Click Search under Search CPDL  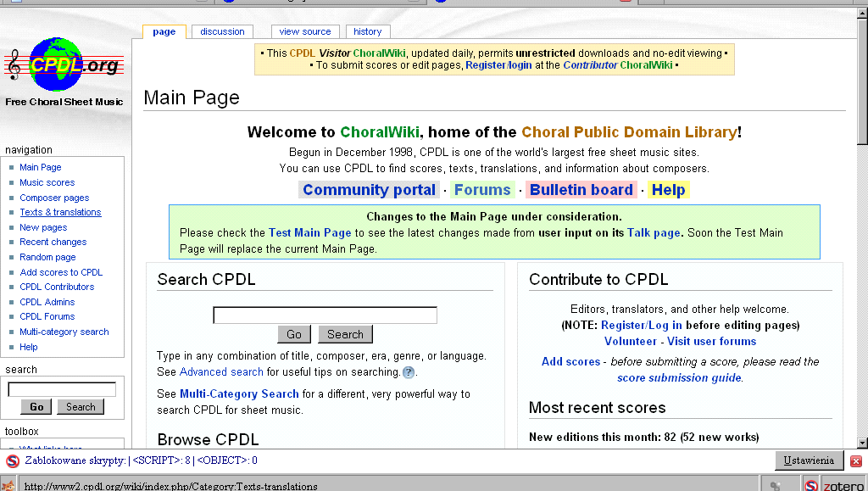(346, 334)
